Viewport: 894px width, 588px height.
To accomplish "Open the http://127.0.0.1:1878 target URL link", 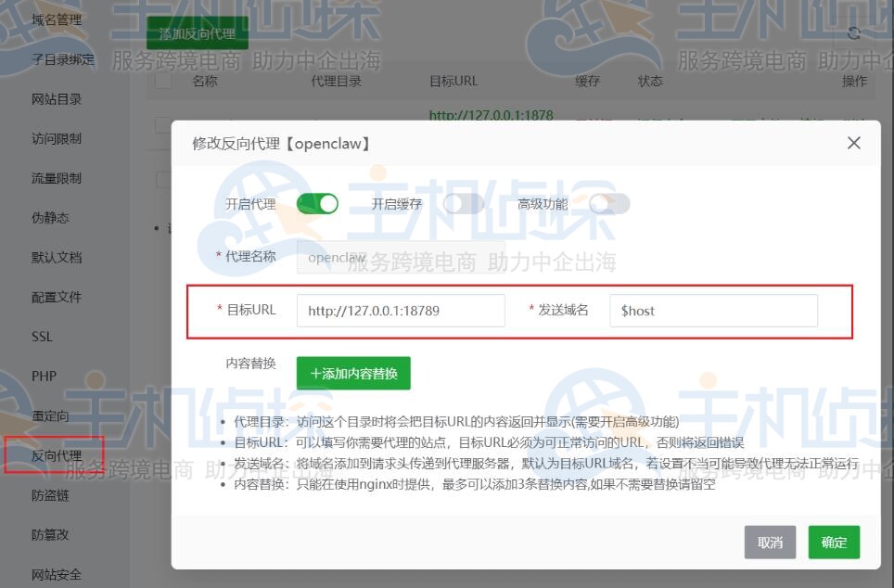I will click(489, 115).
